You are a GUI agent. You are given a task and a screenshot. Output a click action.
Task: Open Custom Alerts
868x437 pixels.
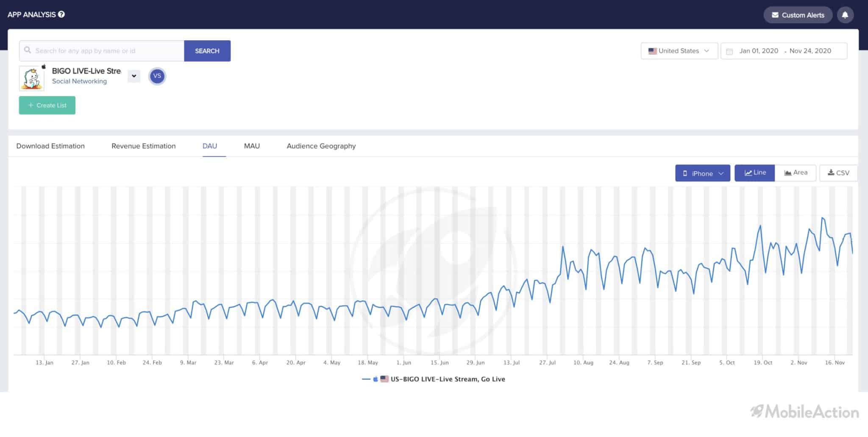point(798,15)
